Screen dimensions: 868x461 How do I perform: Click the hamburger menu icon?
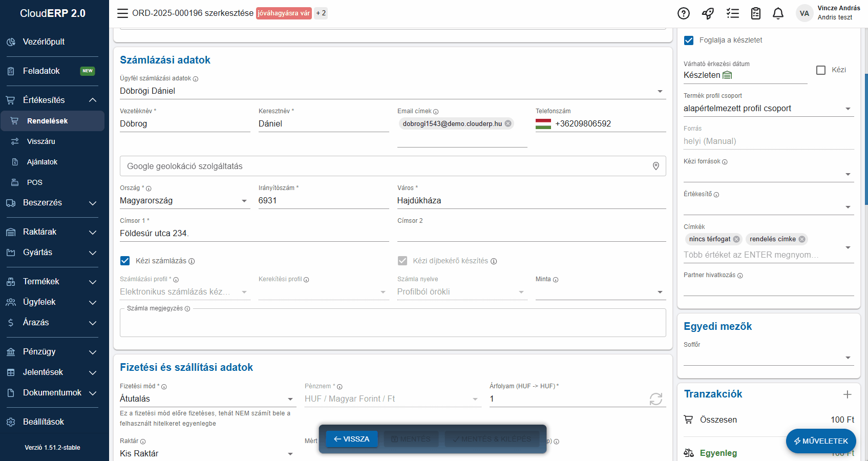click(122, 13)
